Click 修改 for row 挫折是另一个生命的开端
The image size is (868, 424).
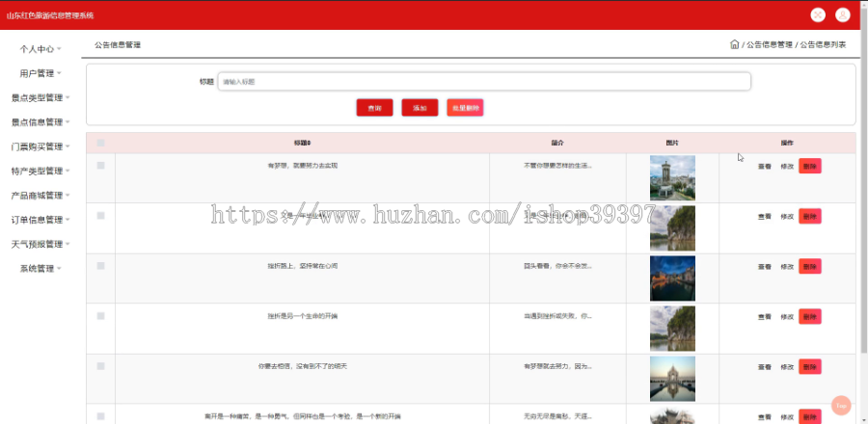787,317
